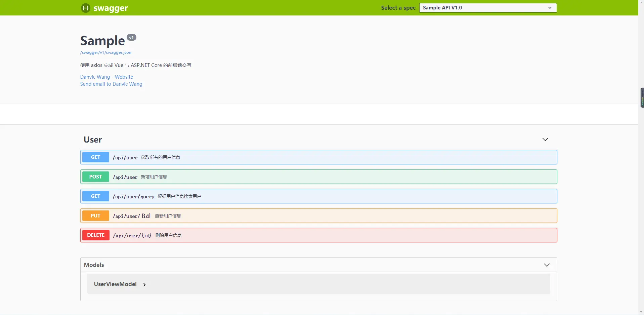Click the 更新用户信息 summary text

click(168, 216)
